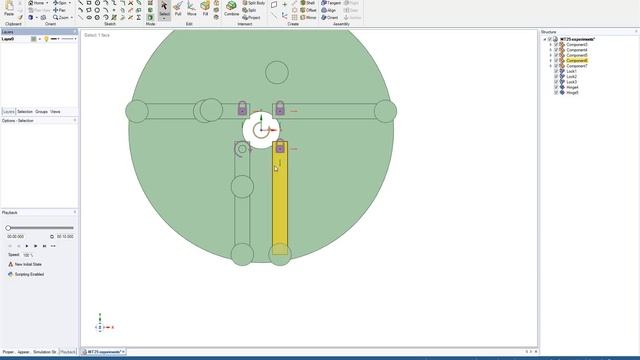Viewport: 640px width, 360px height.
Task: Uncheck the Hinge4 checkbox
Action: pyautogui.click(x=556, y=87)
